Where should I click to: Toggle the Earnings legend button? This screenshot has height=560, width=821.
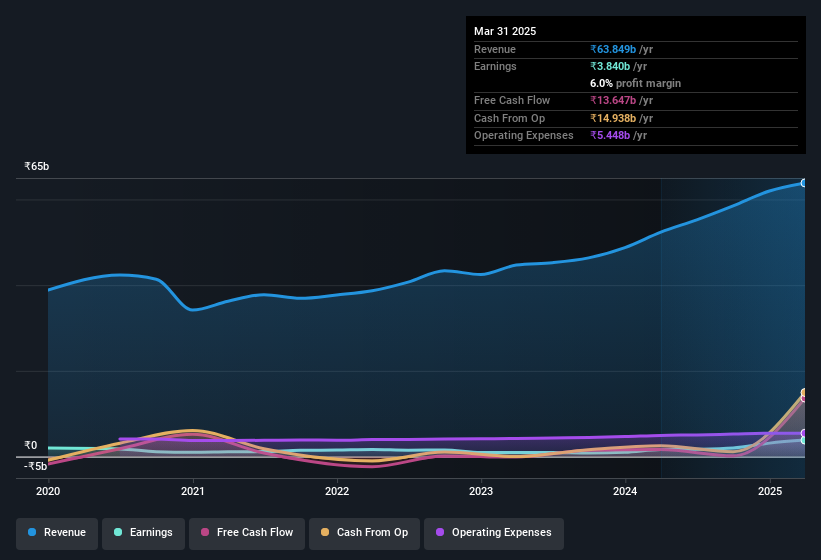click(143, 533)
